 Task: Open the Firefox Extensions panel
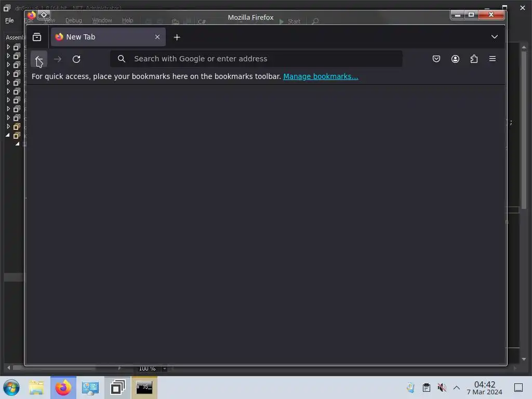(x=474, y=59)
